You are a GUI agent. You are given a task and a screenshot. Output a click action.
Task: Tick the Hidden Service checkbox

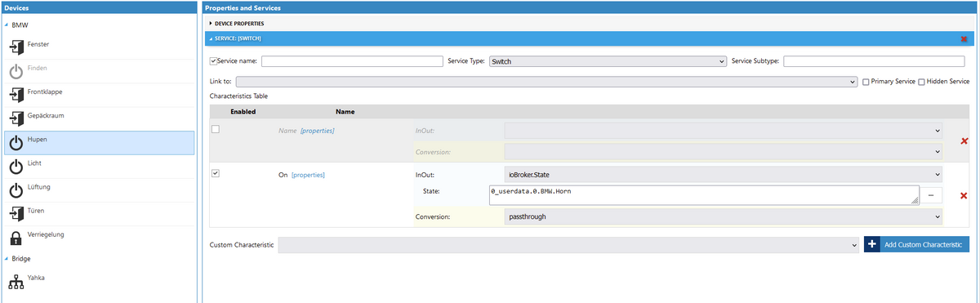coord(921,82)
